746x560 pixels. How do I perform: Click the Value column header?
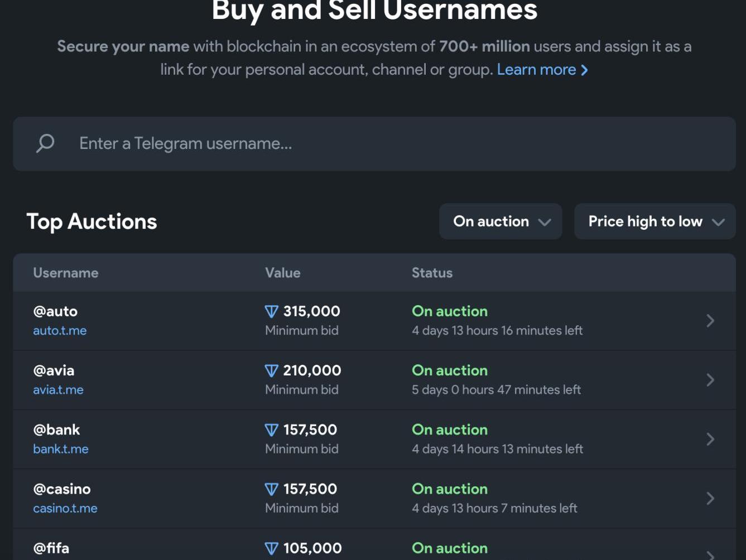pyautogui.click(x=283, y=273)
